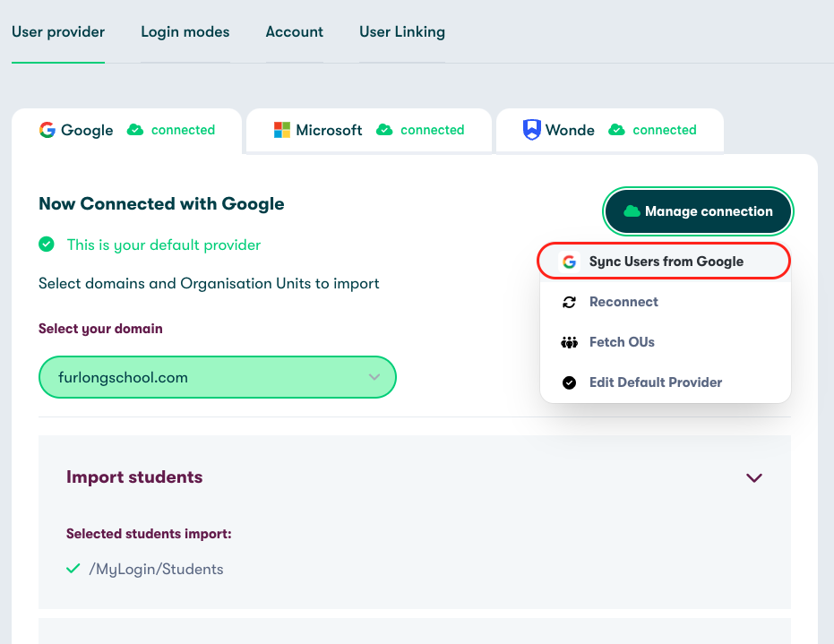Click the Now Connected with Google heading
Screen dimensions: 834x644
[161, 203]
